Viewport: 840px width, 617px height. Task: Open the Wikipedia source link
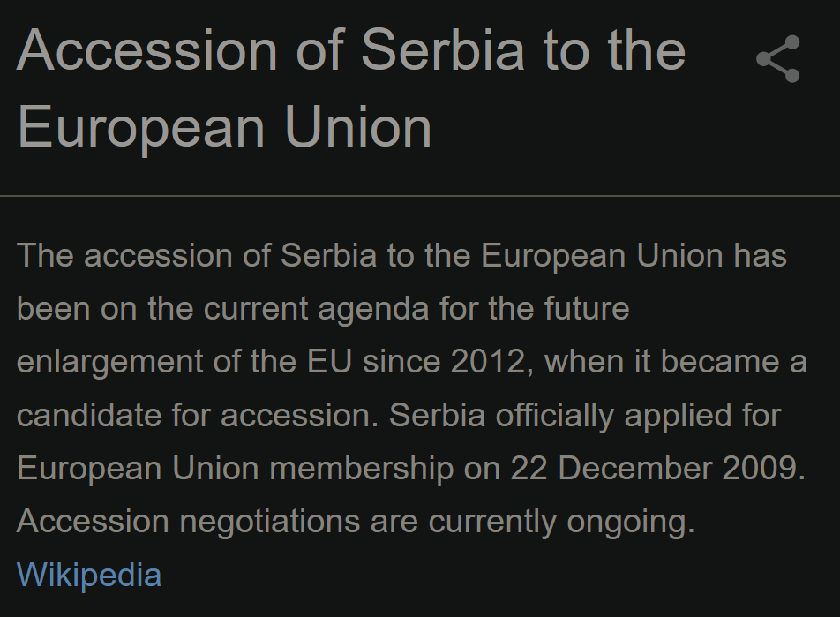coord(89,576)
